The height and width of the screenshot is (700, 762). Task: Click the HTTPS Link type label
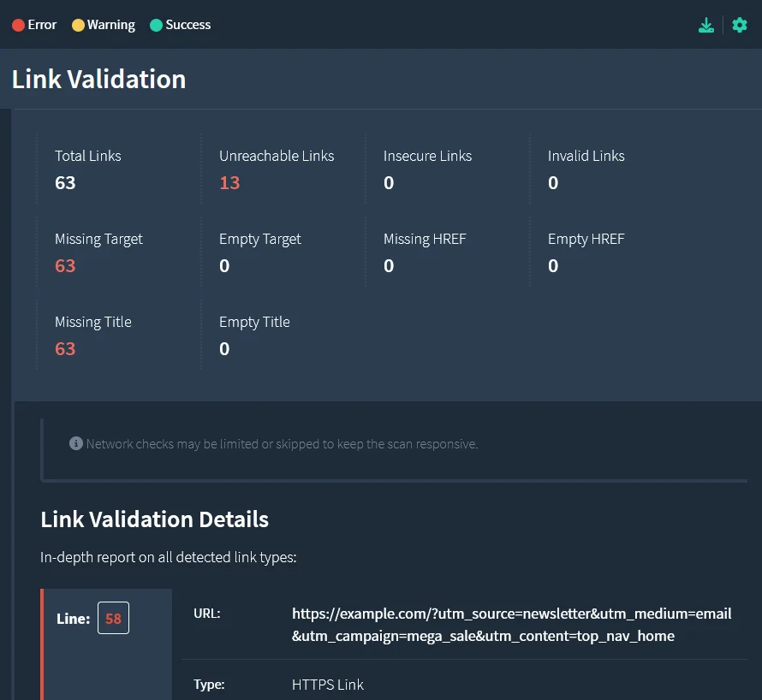click(327, 685)
